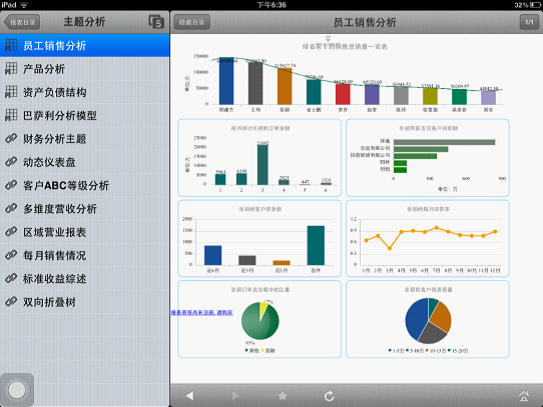This screenshot has width=543, height=407.
Task: Expand the small pull-down handle above top chart
Action: coord(328,38)
